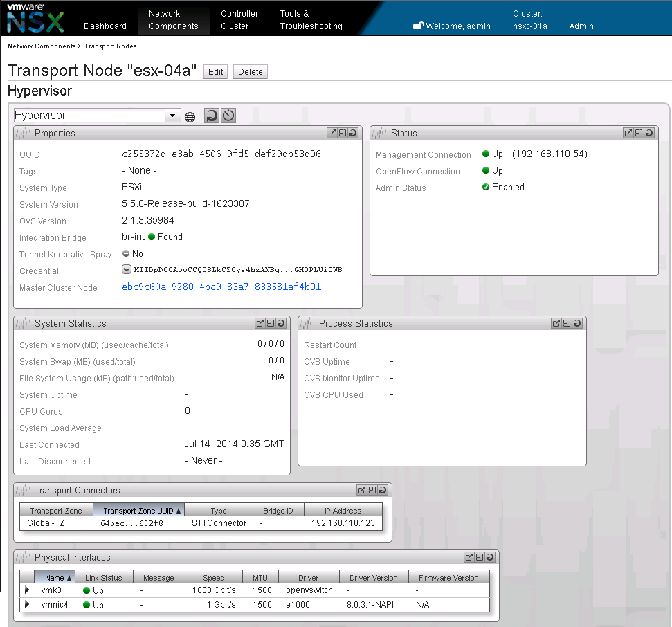Expand the Credential value arrow

[x=127, y=270]
